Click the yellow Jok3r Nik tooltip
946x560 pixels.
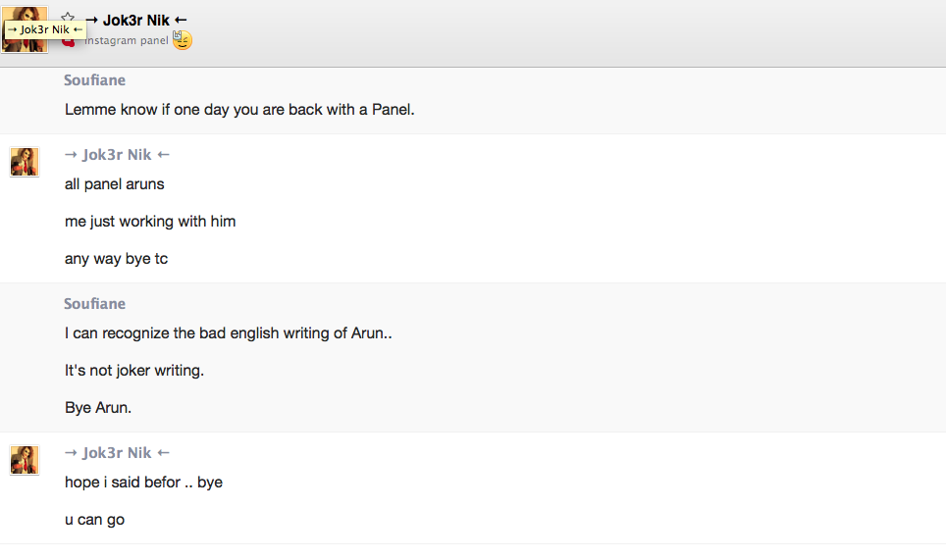(x=45, y=29)
